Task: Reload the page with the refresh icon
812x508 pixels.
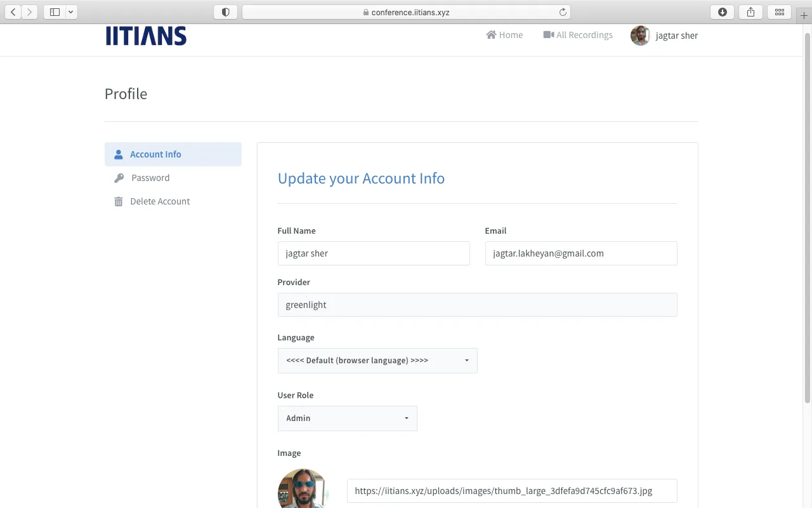Action: point(563,12)
